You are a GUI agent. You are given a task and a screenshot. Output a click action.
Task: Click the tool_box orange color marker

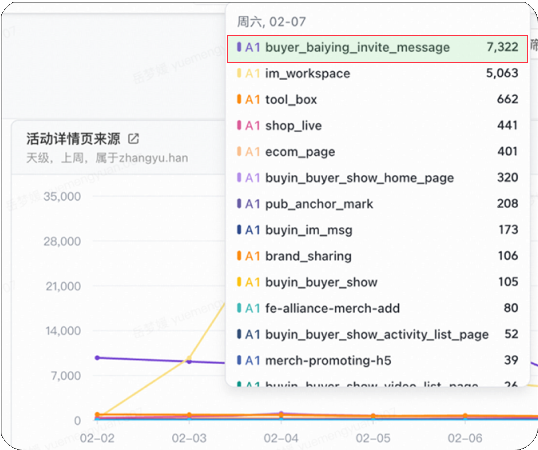[239, 99]
